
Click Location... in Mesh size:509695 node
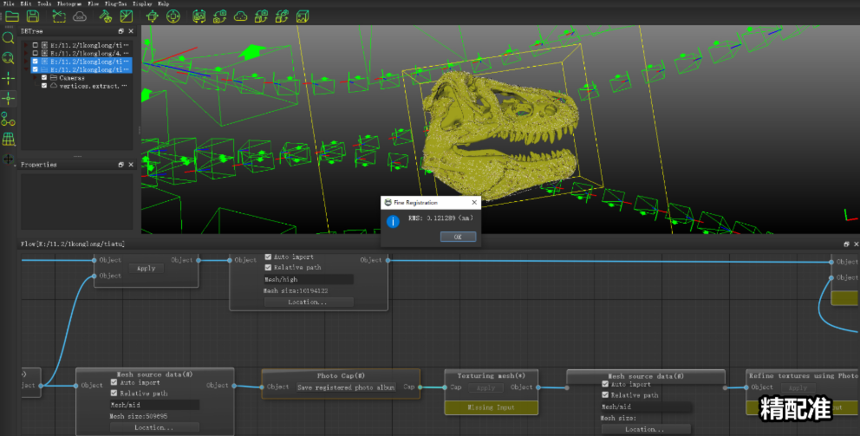pyautogui.click(x=154, y=427)
